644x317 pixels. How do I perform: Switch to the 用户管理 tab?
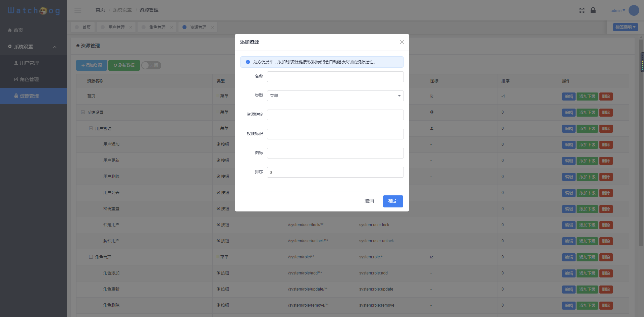click(116, 27)
